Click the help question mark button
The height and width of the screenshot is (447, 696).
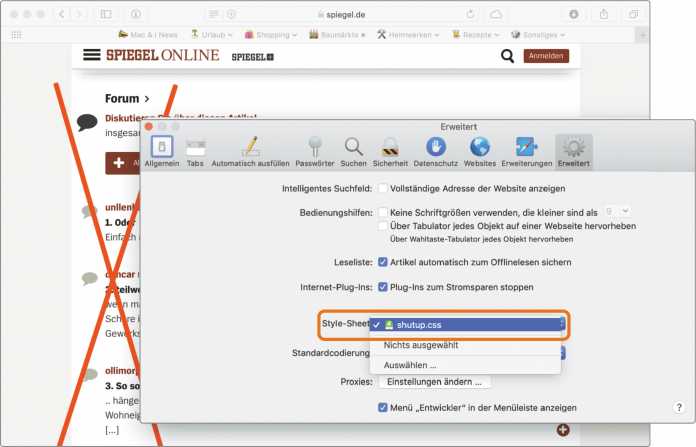(679, 407)
